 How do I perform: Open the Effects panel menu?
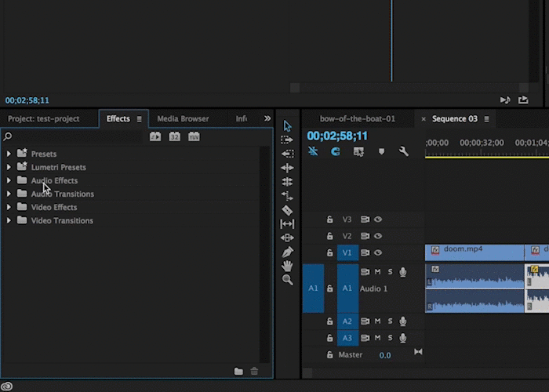tap(140, 119)
